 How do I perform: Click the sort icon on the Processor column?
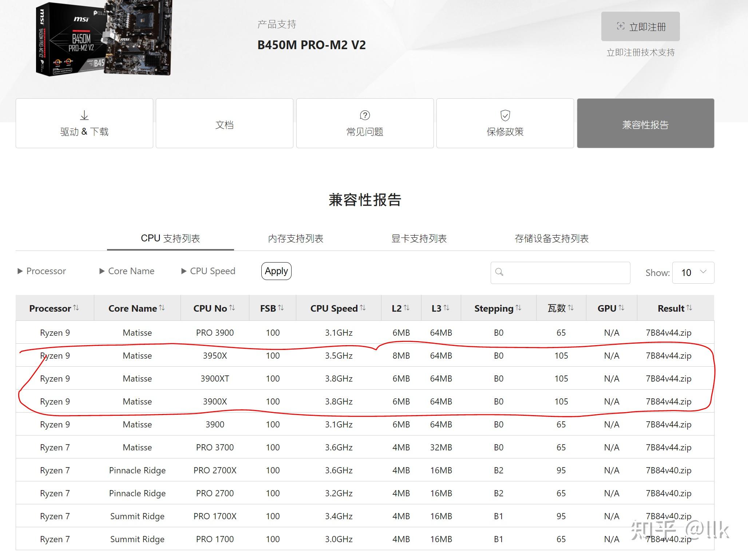pos(76,307)
